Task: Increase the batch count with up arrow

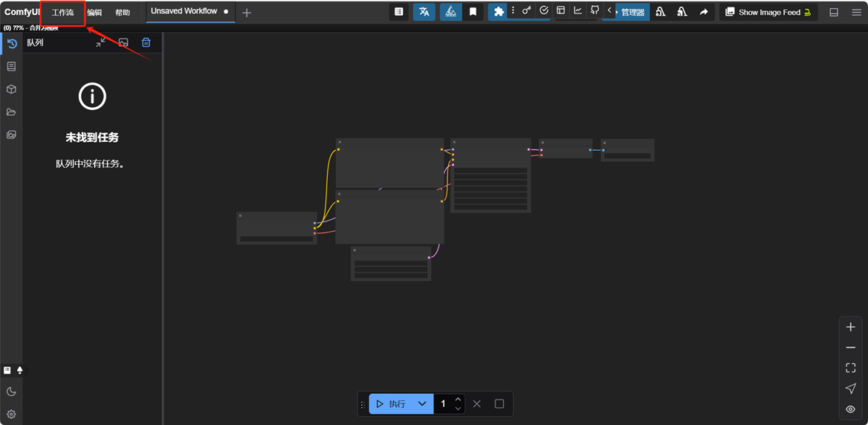Action: (459, 400)
